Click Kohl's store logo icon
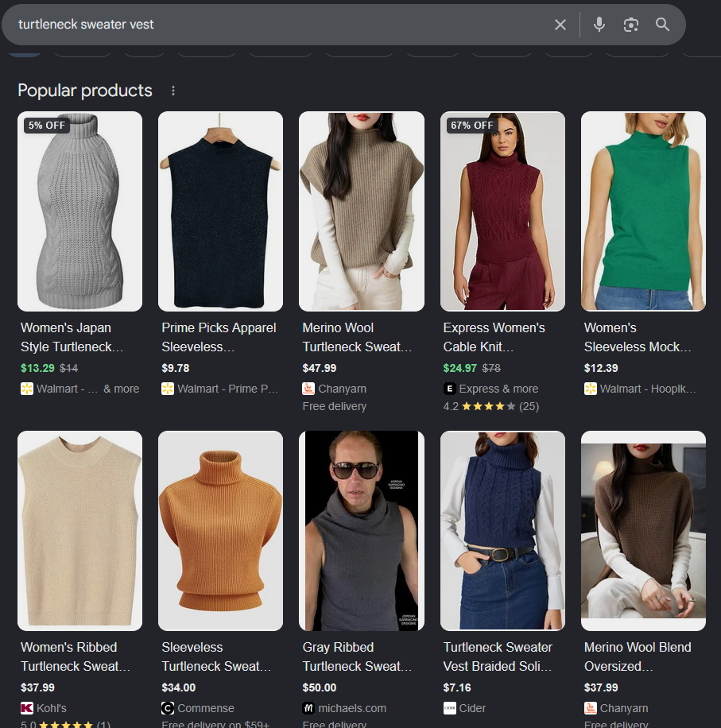 [27, 708]
